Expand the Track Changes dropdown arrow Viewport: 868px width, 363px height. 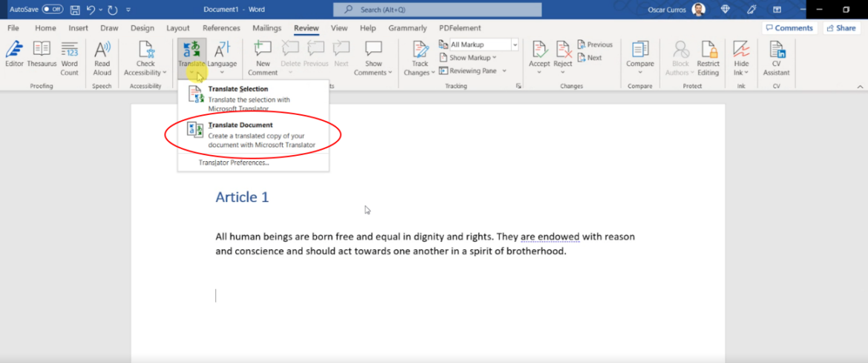433,73
